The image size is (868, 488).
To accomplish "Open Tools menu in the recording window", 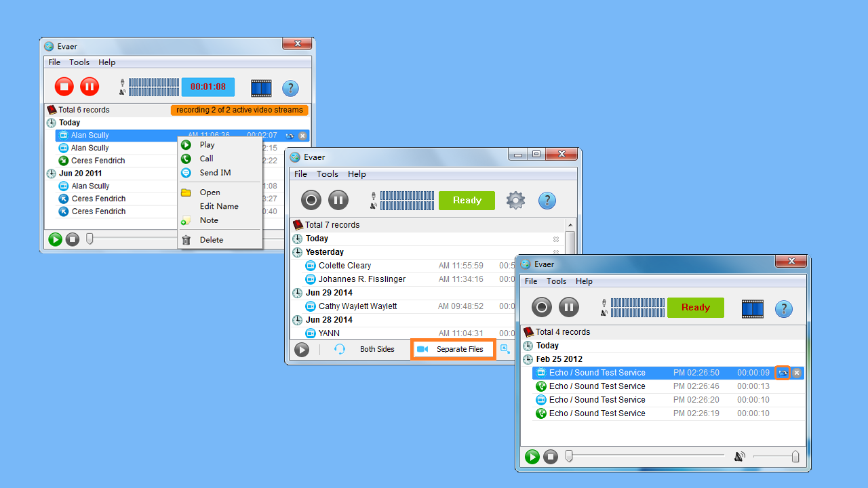I will 79,62.
